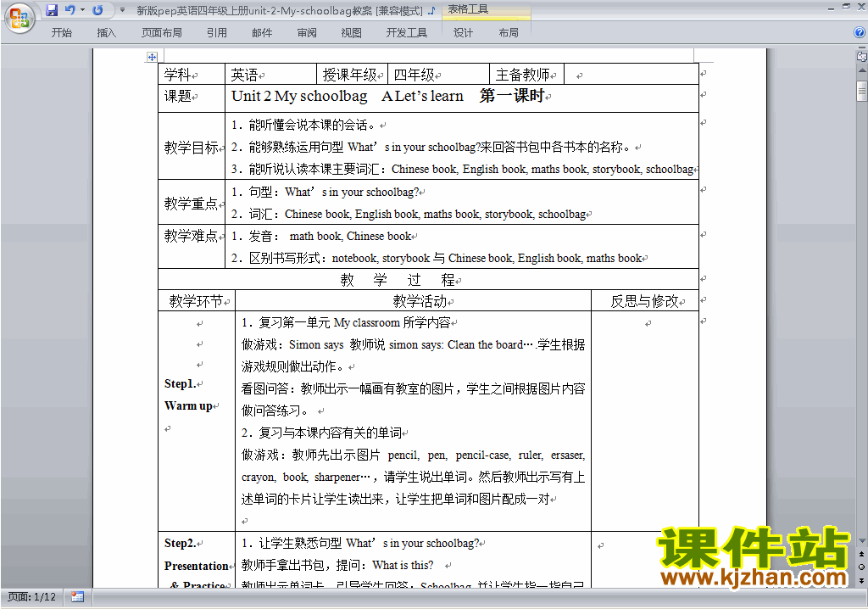868x609 pixels.
Task: Click the bold Warm up text
Action: pyautogui.click(x=188, y=405)
